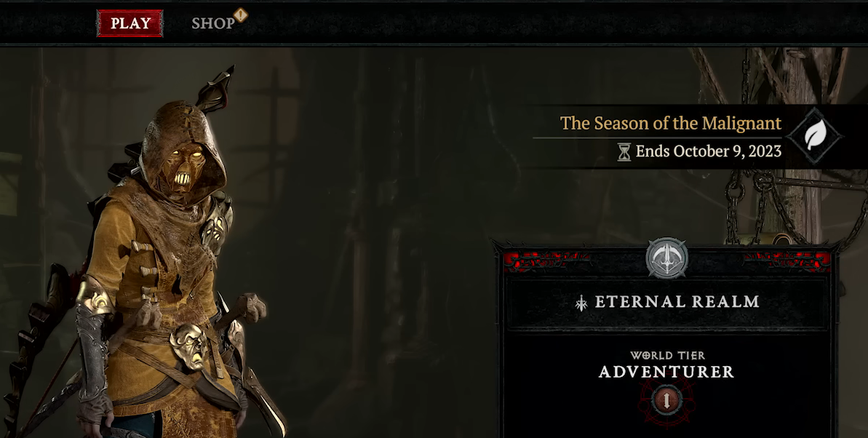Click the spiked shoulder armor piece
This screenshot has width=868, height=438.
[218, 223]
